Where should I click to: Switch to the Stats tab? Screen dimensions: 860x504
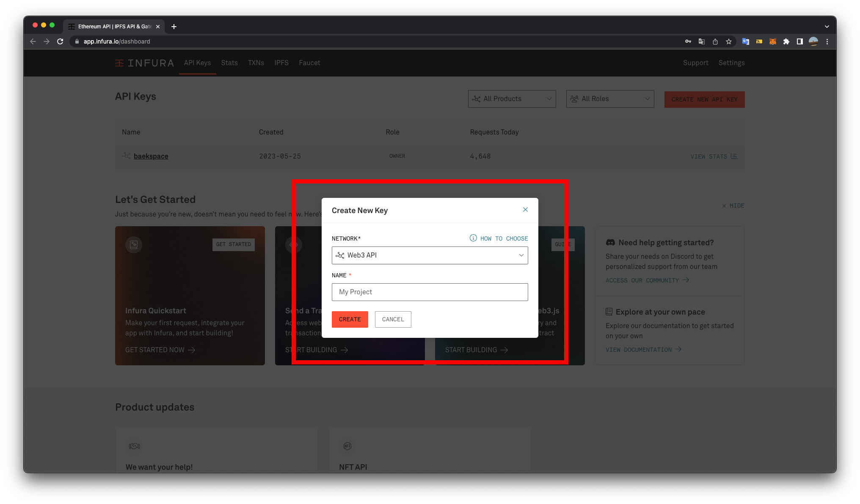[x=229, y=63]
